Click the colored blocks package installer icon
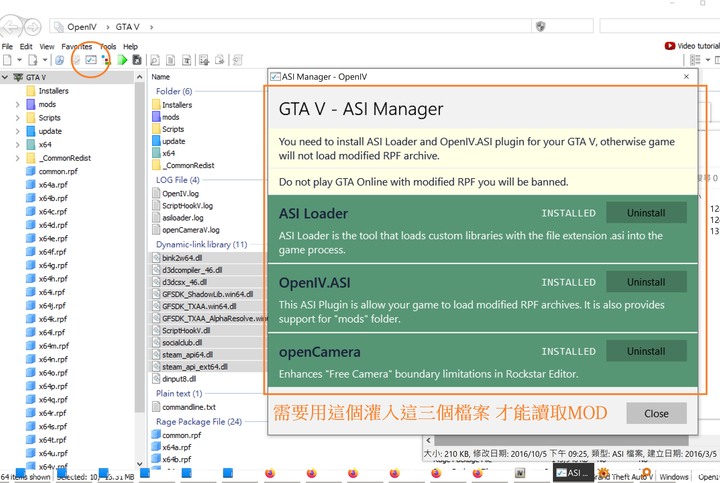The image size is (720, 483). pyautogui.click(x=106, y=60)
